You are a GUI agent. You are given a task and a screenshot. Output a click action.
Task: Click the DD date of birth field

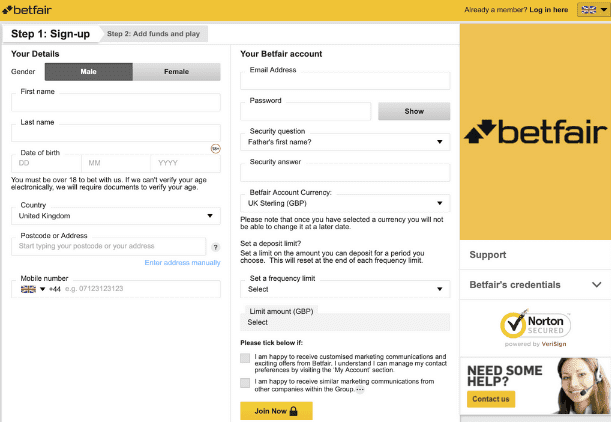pyautogui.click(x=46, y=163)
